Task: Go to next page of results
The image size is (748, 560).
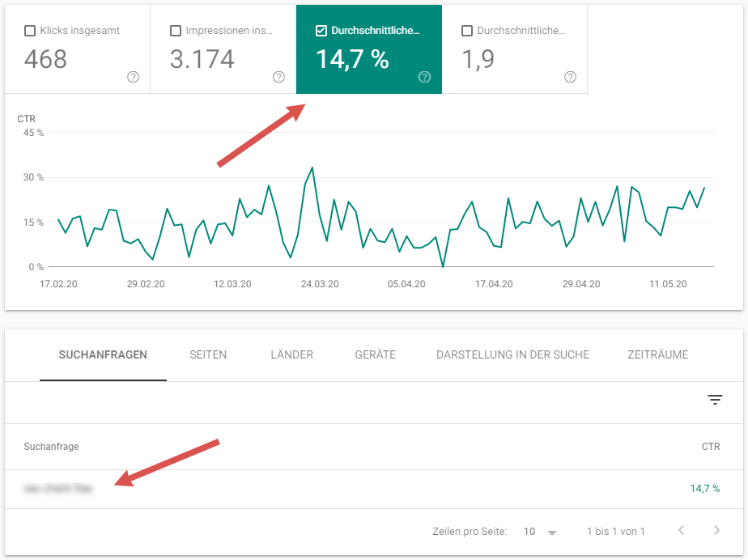Action: click(716, 530)
